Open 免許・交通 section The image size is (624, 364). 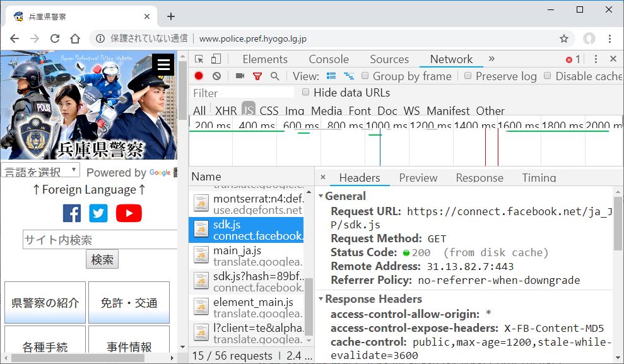[x=129, y=302]
